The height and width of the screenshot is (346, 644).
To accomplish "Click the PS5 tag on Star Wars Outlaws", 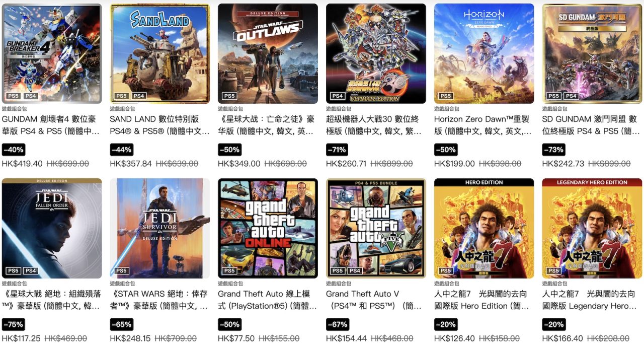I will 229,96.
